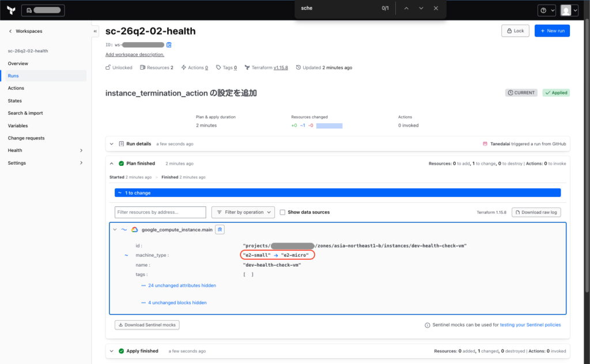Go to the next search match arrow
This screenshot has width=590, height=364.
pos(421,8)
